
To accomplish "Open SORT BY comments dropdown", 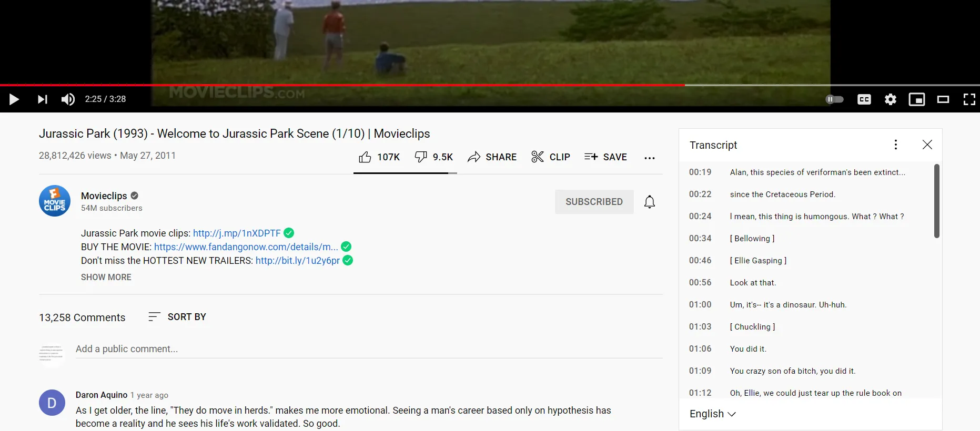I will 177,317.
